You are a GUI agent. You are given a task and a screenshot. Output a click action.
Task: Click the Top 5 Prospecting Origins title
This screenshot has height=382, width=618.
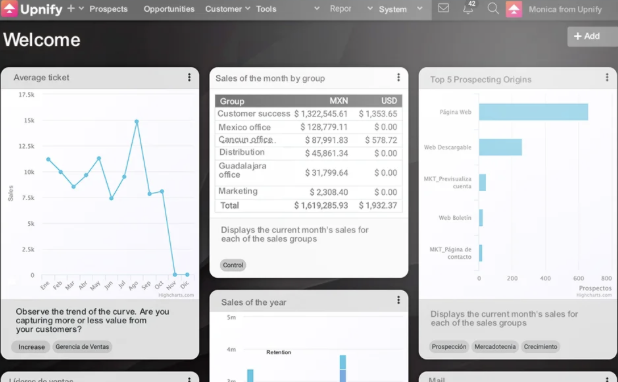pos(480,80)
